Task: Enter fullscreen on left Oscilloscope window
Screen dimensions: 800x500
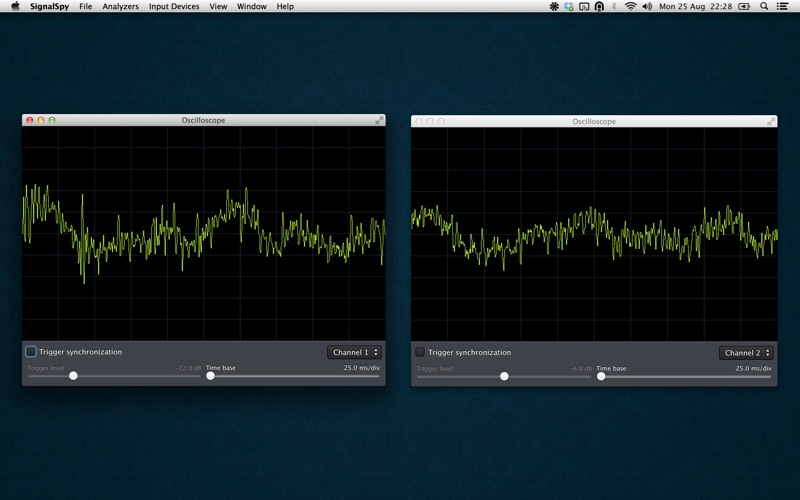Action: (379, 120)
